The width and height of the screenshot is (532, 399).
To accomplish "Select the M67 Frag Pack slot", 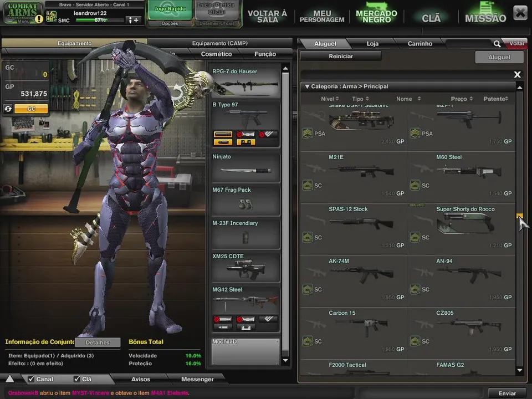I will (245, 200).
